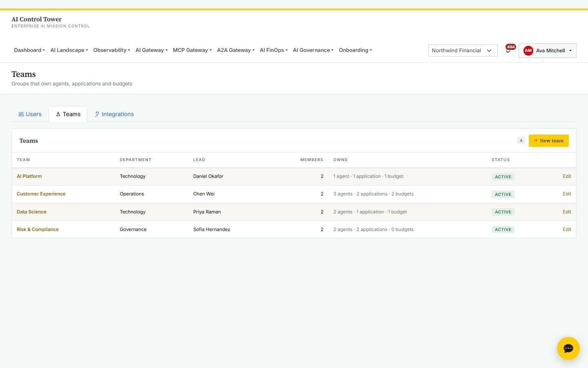Open the chat bubble widget

(x=568, y=348)
